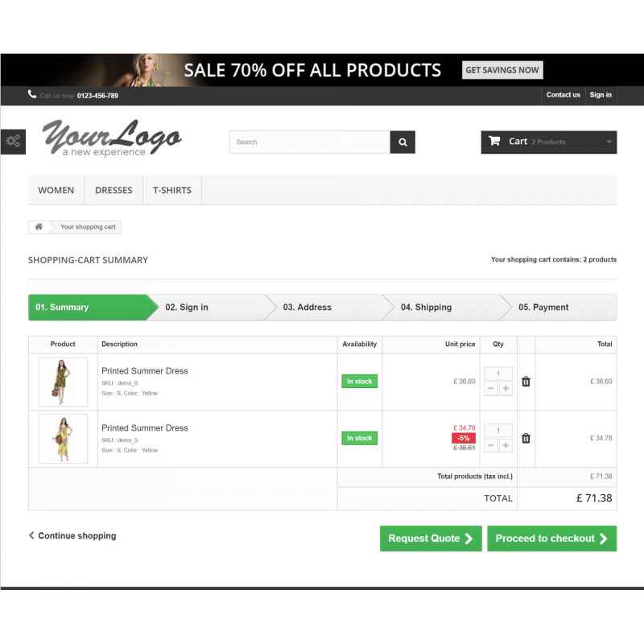Click the Proceed to checkout button
The image size is (644, 644).
pos(552,539)
